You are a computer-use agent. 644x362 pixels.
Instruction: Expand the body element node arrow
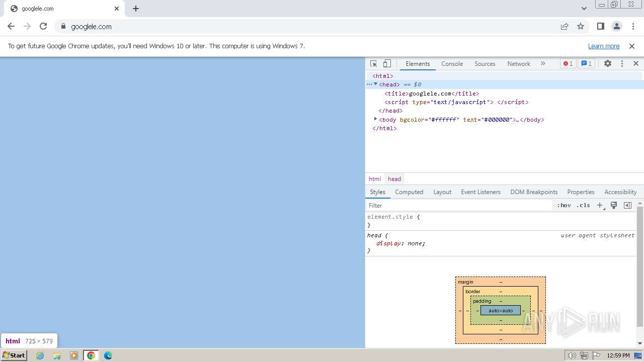point(375,119)
